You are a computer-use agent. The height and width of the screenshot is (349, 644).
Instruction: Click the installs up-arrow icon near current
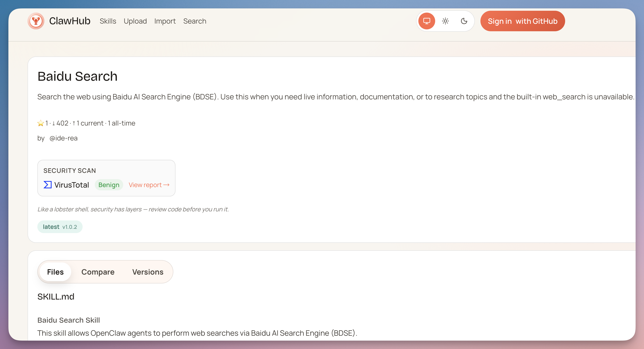(74, 123)
